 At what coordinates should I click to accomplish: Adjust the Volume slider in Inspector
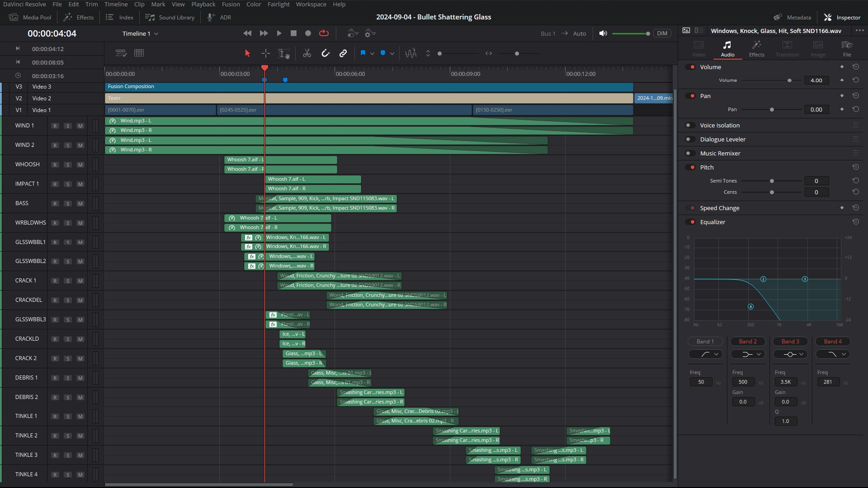pos(789,80)
